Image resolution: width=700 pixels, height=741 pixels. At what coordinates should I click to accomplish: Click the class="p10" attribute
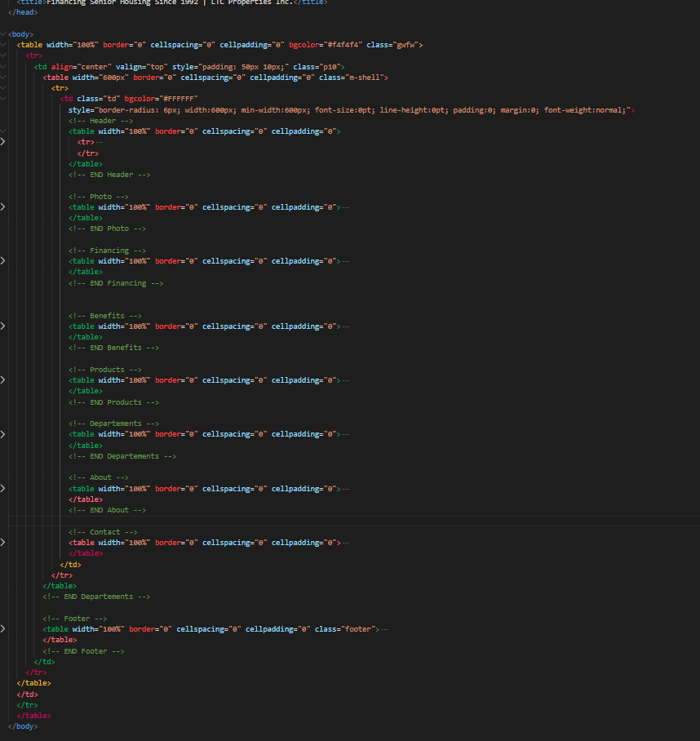(x=317, y=67)
